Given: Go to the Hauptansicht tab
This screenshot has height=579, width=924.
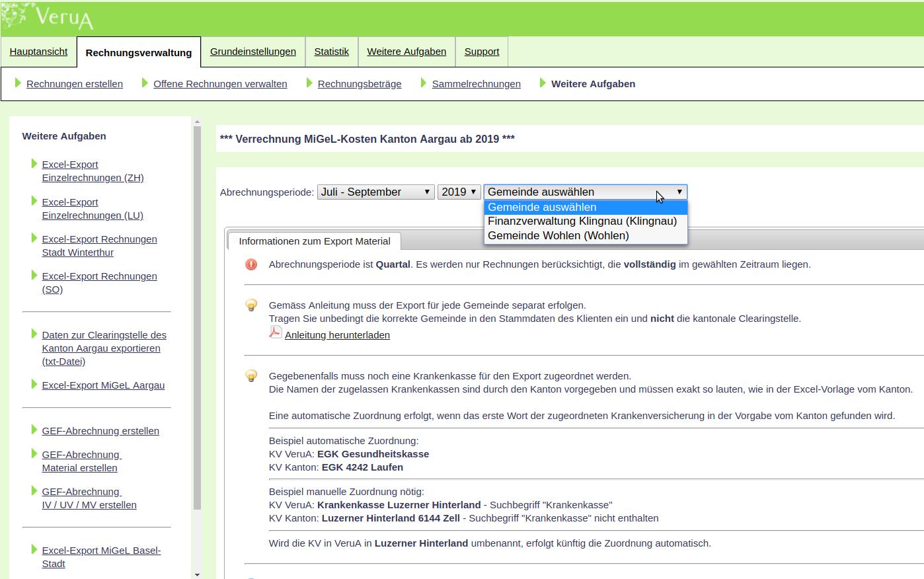Looking at the screenshot, I should (x=38, y=52).
